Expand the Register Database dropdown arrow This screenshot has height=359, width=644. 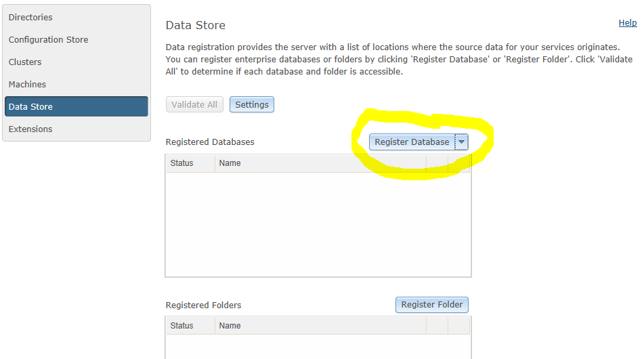click(x=462, y=142)
